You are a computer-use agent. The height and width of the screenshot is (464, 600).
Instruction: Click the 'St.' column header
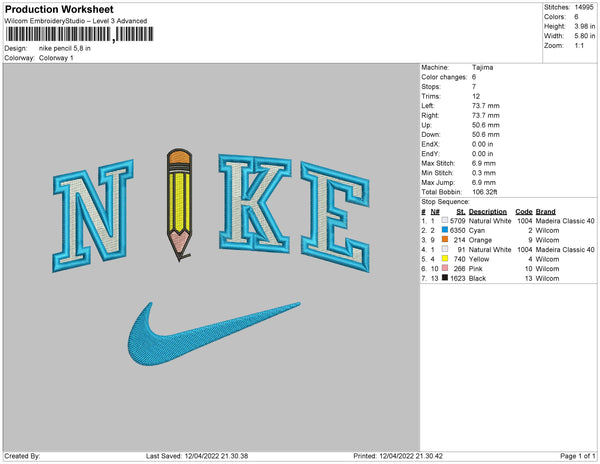pos(460,212)
